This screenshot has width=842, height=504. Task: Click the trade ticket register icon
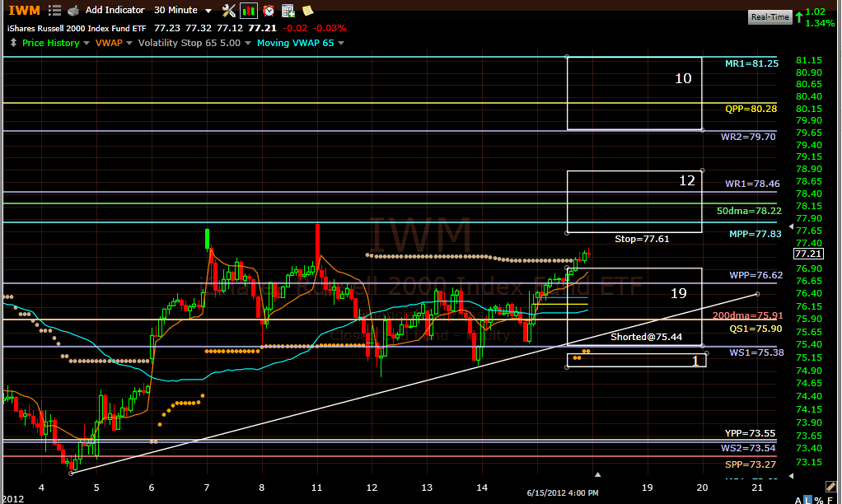(73, 10)
